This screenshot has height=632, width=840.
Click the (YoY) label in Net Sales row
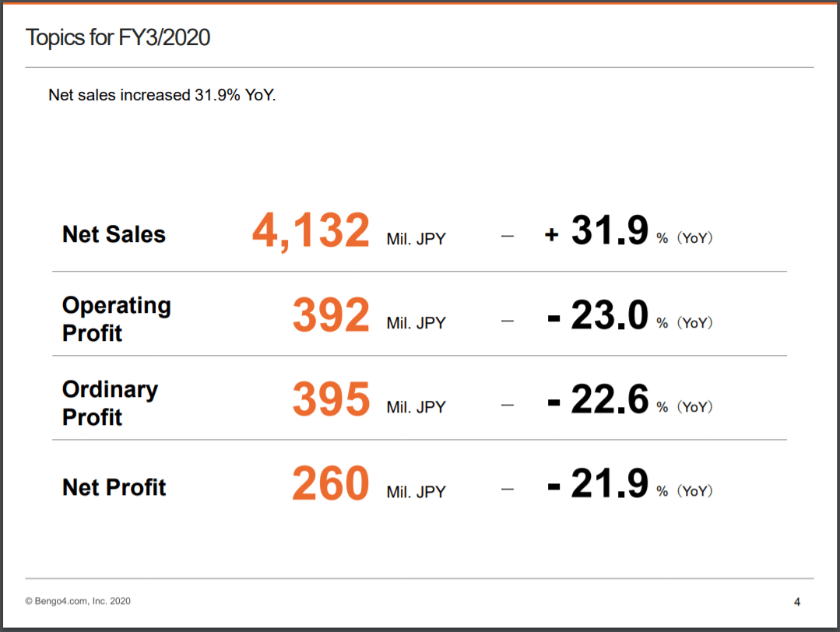coord(695,238)
